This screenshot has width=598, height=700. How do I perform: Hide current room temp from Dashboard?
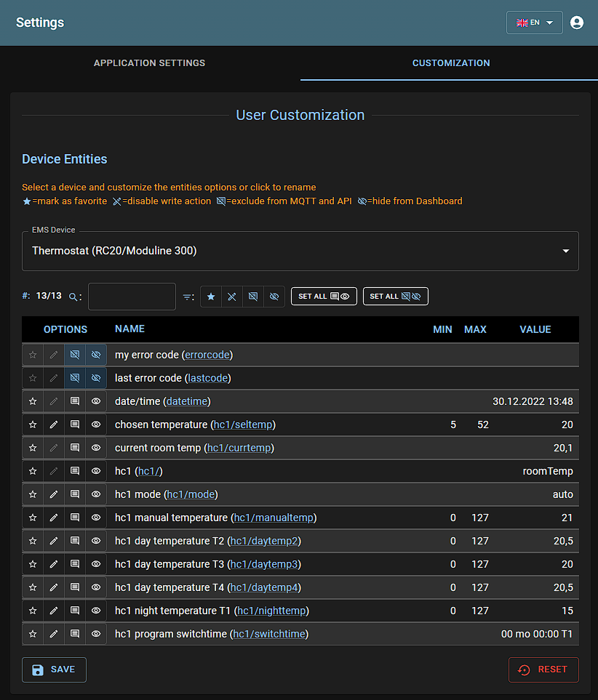pos(96,448)
